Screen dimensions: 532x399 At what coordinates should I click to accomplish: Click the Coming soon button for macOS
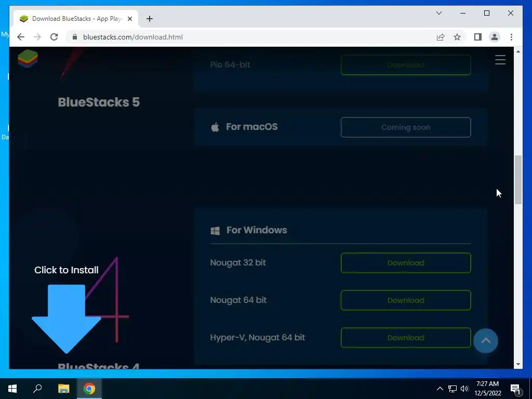coord(406,127)
